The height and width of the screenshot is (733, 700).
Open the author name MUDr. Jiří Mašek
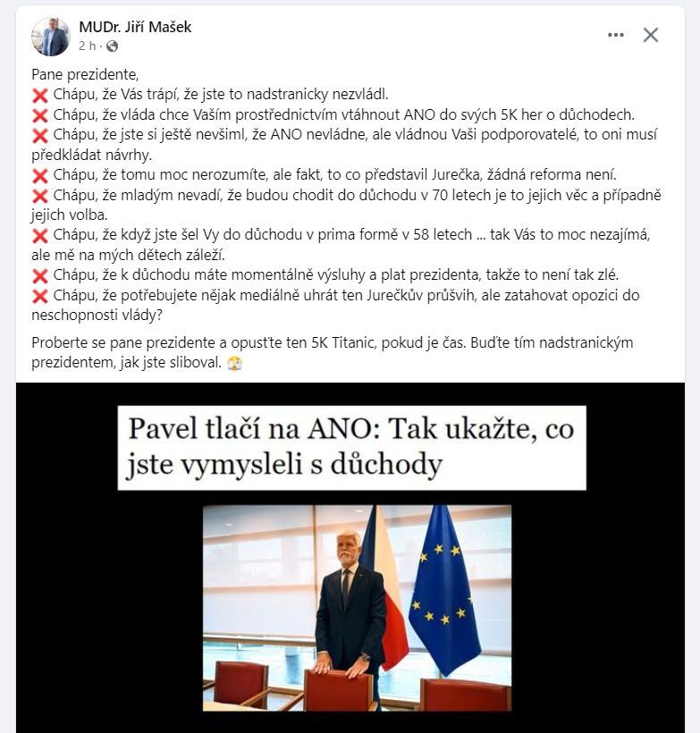coord(135,27)
